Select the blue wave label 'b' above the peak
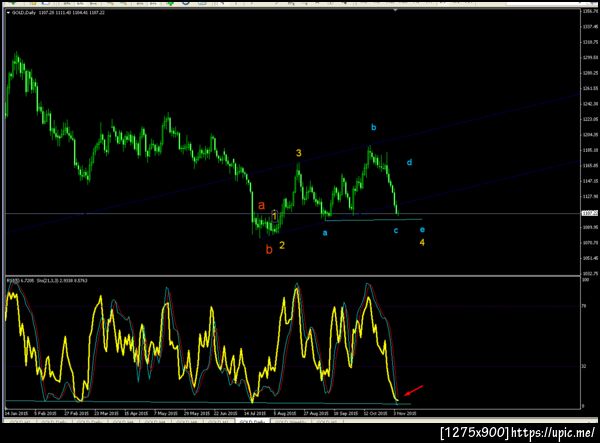 tap(374, 127)
